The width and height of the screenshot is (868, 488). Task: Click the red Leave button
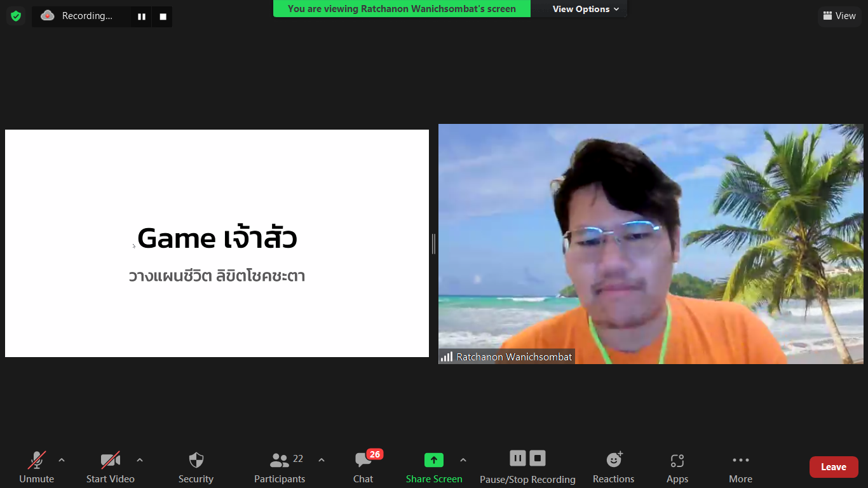tap(834, 467)
